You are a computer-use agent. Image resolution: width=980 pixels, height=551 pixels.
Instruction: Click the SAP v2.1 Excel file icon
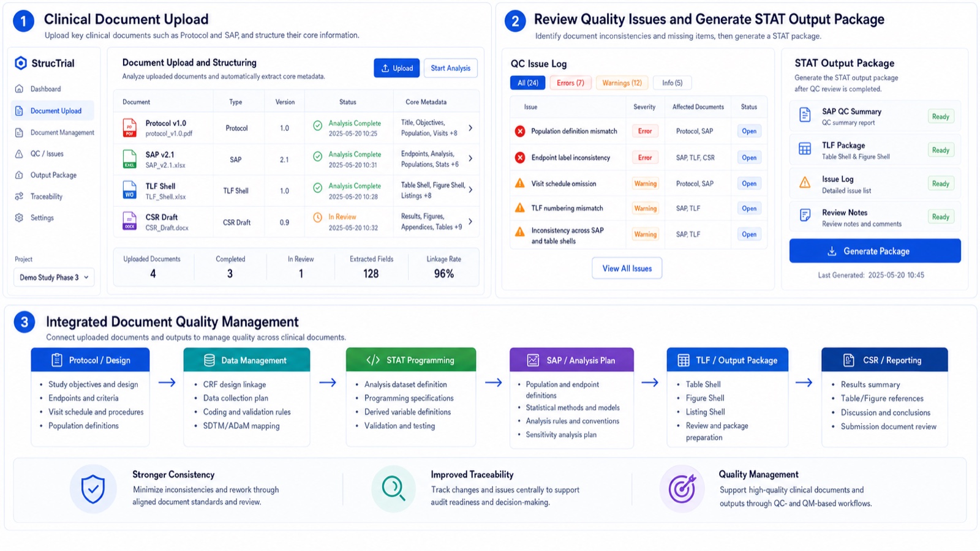tap(130, 159)
